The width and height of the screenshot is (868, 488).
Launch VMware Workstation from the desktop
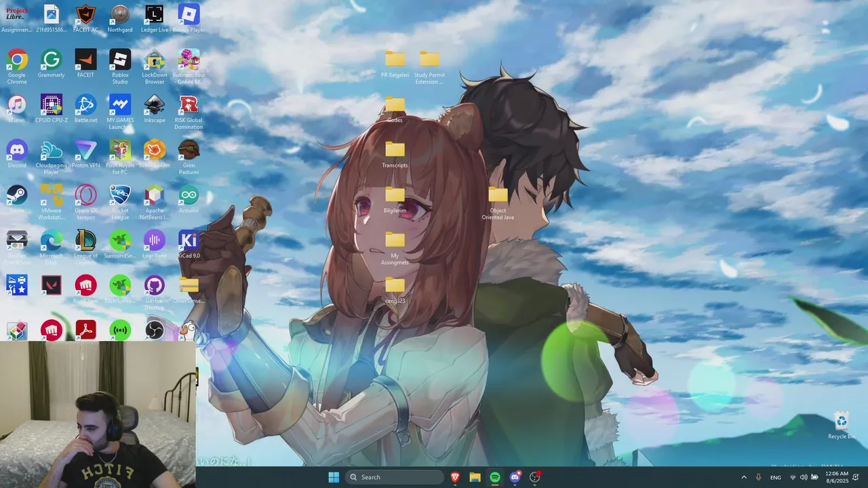pyautogui.click(x=52, y=203)
